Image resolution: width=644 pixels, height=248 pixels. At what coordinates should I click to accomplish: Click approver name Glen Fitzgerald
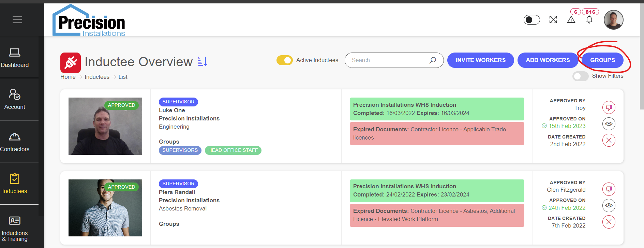tap(566, 190)
